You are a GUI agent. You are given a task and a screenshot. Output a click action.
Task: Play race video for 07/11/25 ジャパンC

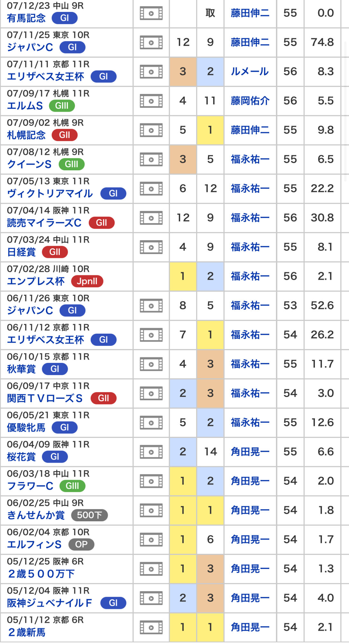(x=151, y=43)
